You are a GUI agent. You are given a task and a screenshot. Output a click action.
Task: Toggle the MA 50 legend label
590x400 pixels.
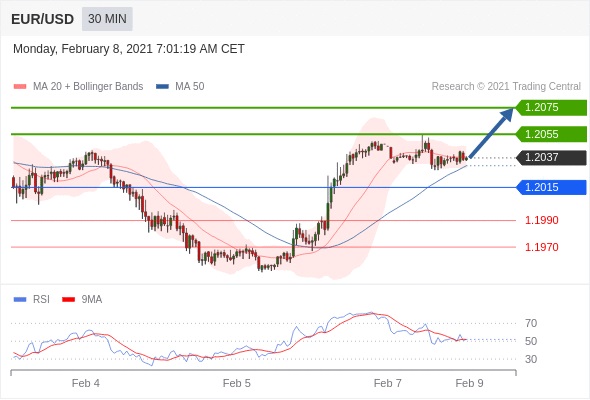pyautogui.click(x=190, y=87)
